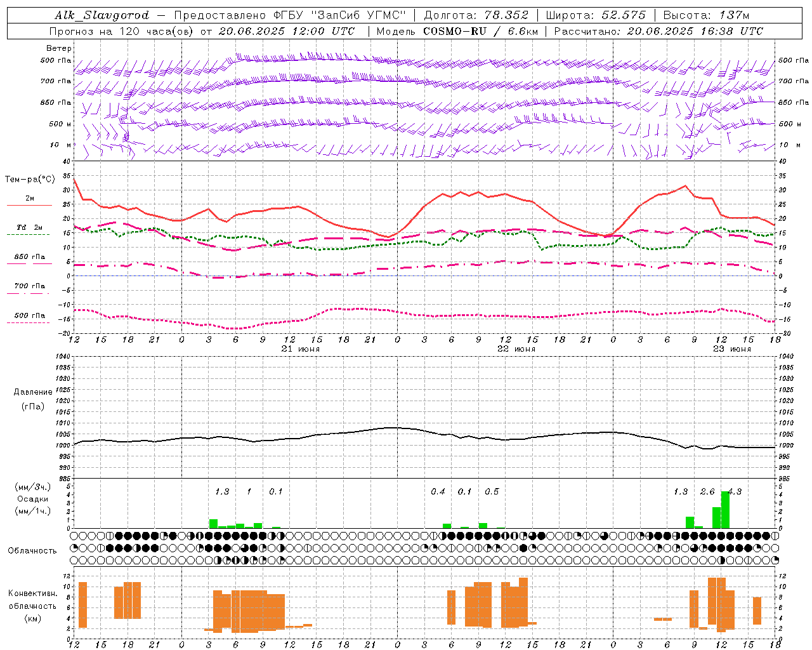
Task: Click the Конвективн. облачность label
Action: 32,600
